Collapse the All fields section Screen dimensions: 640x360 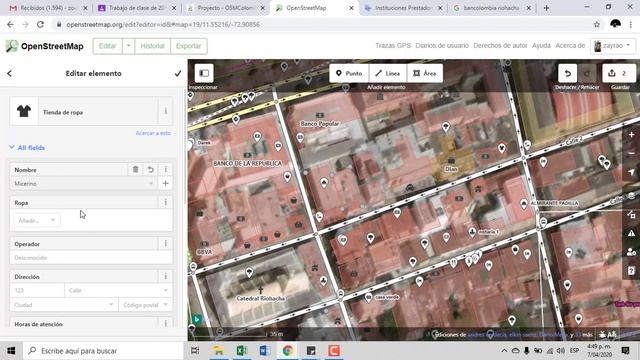point(27,148)
